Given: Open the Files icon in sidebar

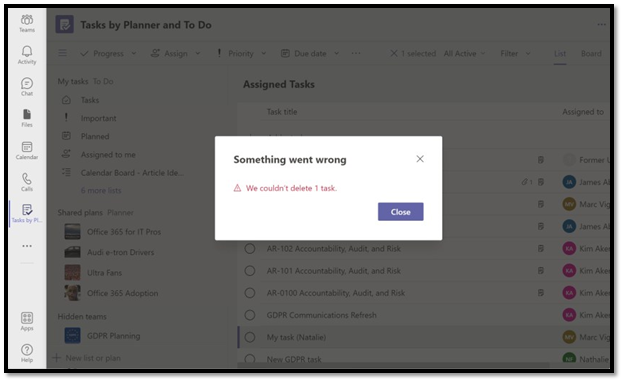Looking at the screenshot, I should click(x=27, y=118).
